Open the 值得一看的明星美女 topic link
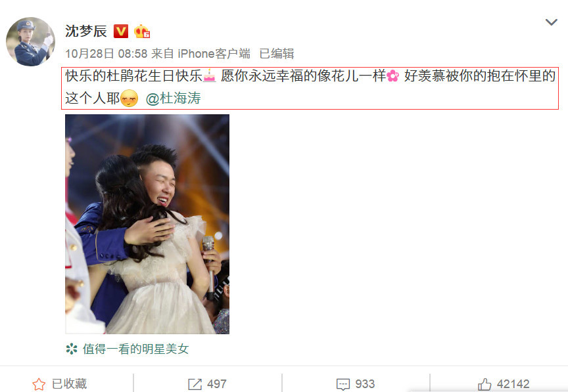Image resolution: width=568 pixels, height=392 pixels. pyautogui.click(x=136, y=349)
